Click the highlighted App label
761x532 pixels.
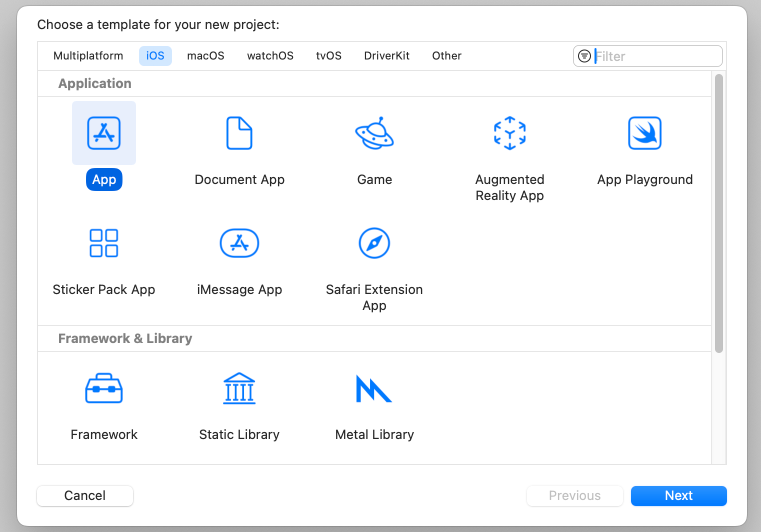(104, 179)
